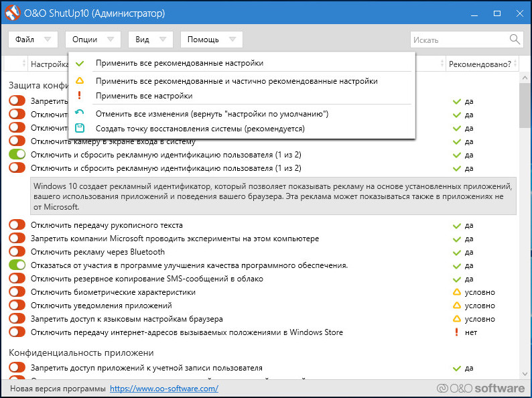Collapse the Опции dropdown menu
The height and width of the screenshot is (398, 532).
93,40
